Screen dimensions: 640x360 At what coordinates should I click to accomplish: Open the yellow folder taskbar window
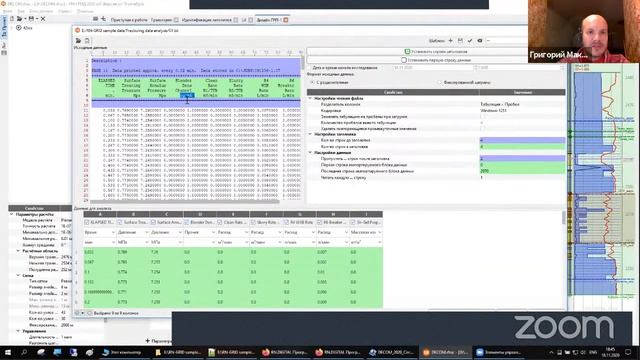178,352
